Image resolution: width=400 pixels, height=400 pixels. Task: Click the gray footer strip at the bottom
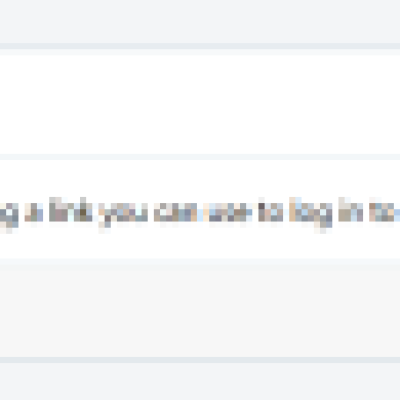pyautogui.click(x=200, y=382)
